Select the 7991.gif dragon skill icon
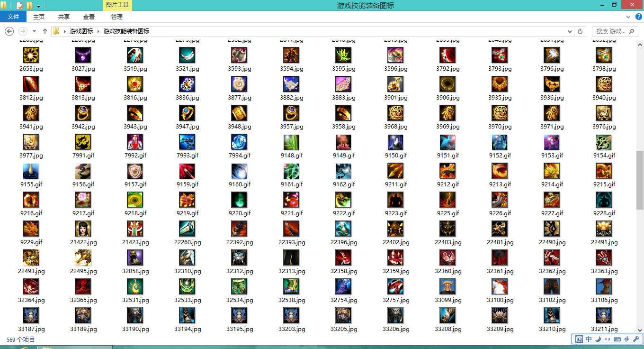 click(83, 142)
